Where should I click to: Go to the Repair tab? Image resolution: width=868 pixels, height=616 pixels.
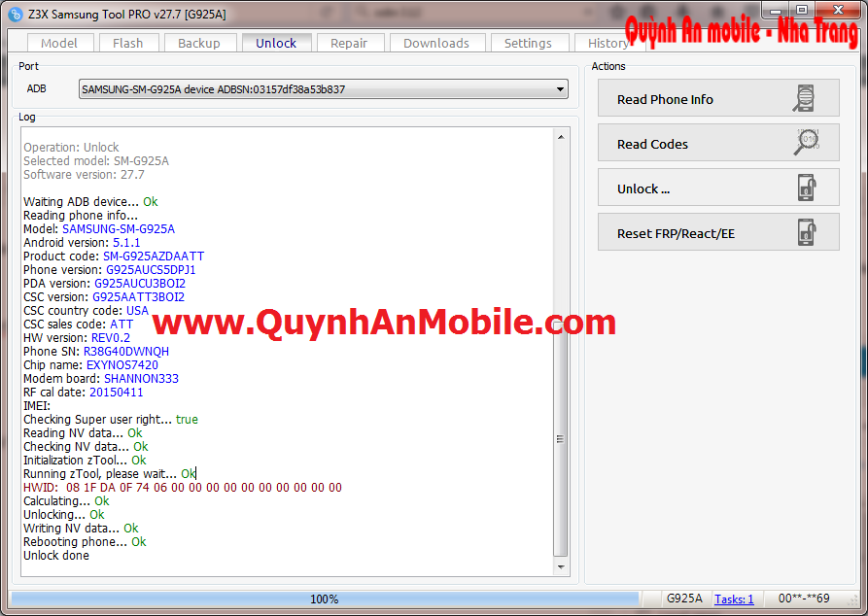click(x=349, y=43)
